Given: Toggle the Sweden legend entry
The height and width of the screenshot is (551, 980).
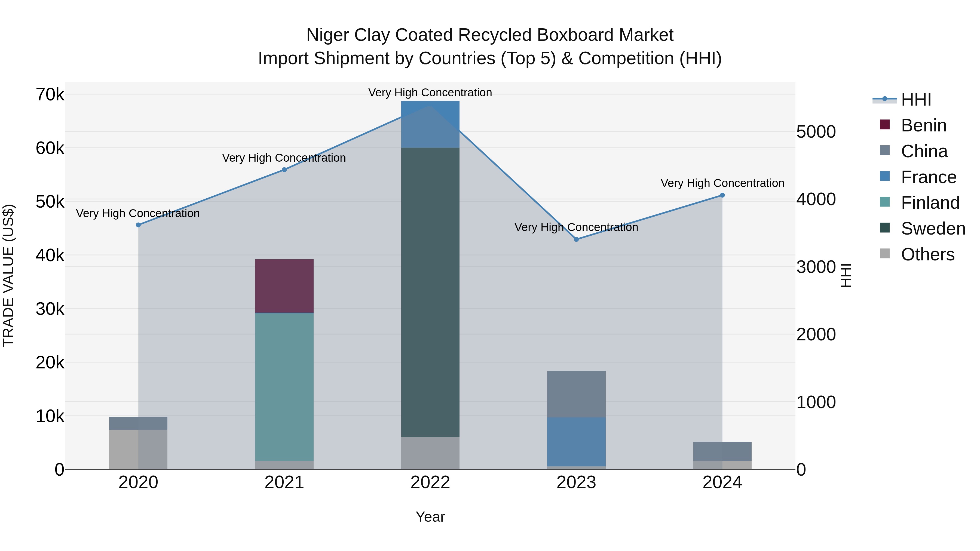Looking at the screenshot, I should click(x=923, y=229).
